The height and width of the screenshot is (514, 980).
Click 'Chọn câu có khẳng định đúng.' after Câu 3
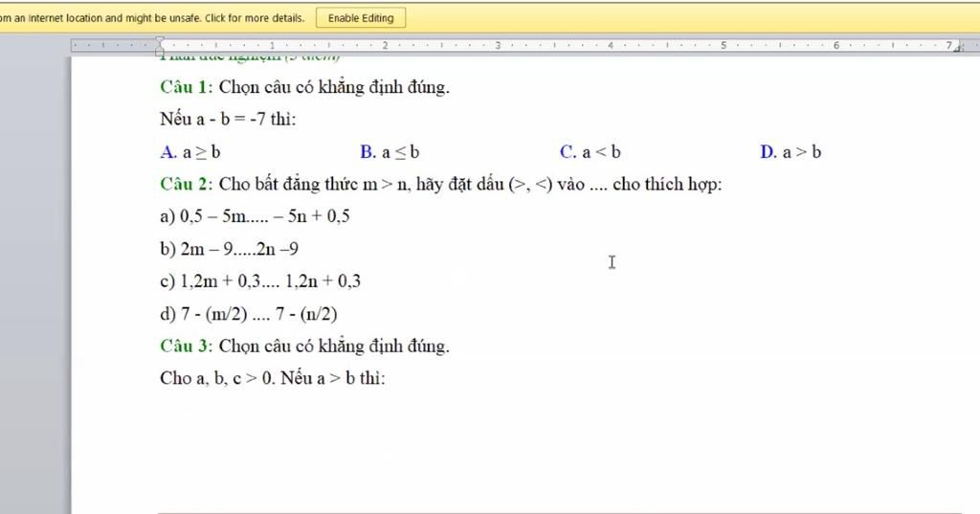[x=334, y=346]
